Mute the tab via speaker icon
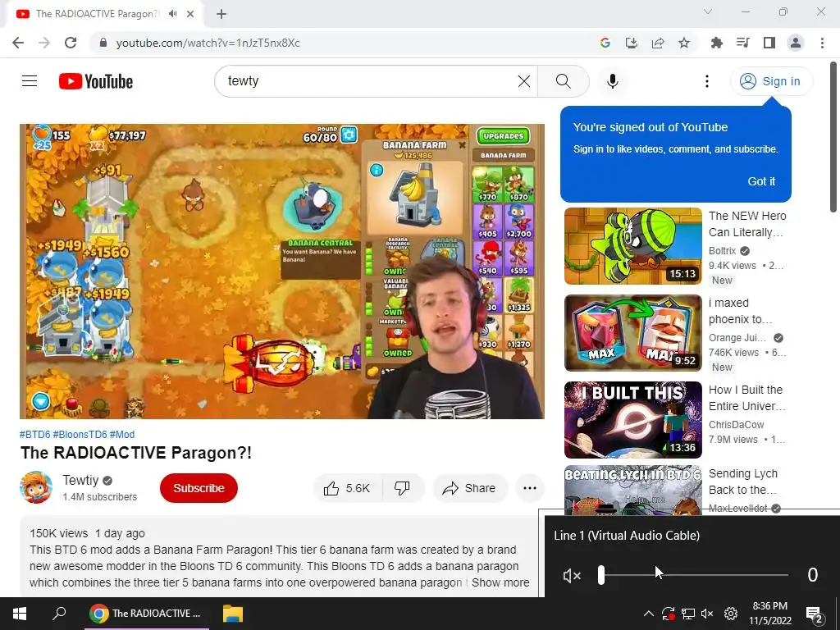Image resolution: width=840 pixels, height=630 pixels. [172, 13]
